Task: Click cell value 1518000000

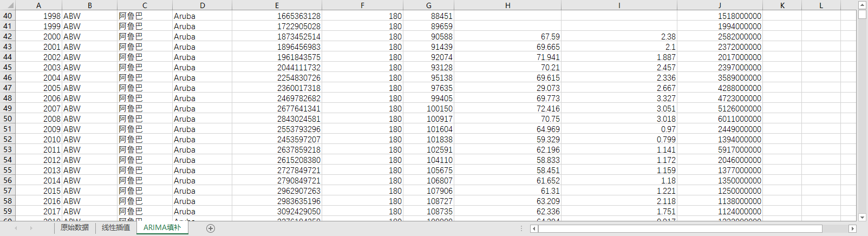Action: click(x=720, y=16)
